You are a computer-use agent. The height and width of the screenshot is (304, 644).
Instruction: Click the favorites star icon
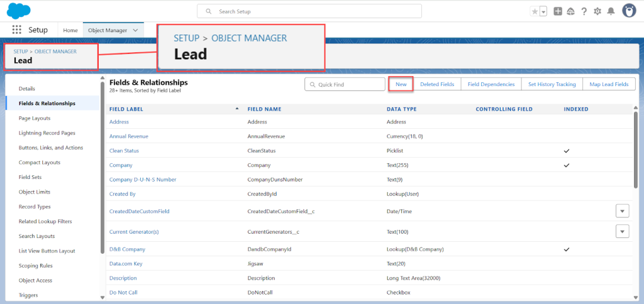click(x=535, y=11)
